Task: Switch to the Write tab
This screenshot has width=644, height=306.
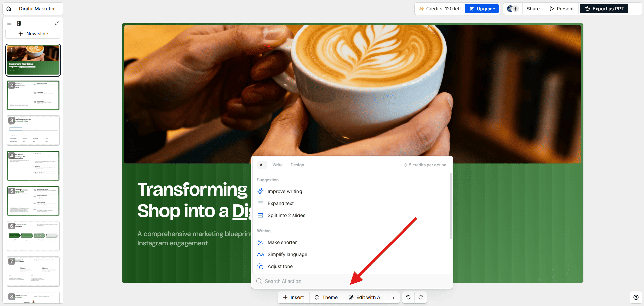Action: pyautogui.click(x=277, y=165)
